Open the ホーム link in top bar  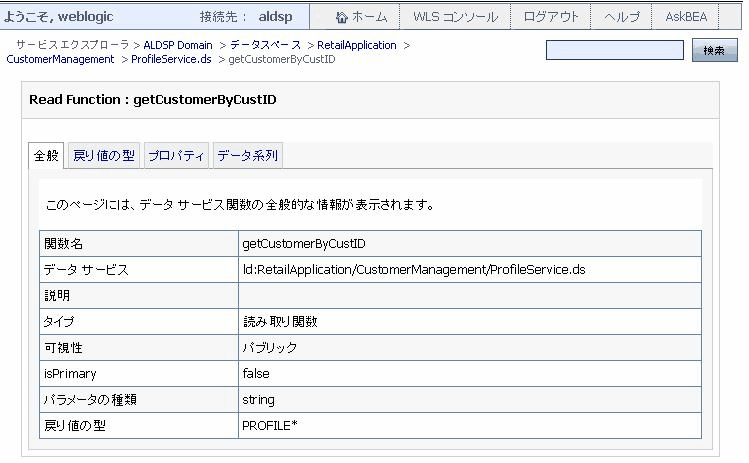pos(369,17)
